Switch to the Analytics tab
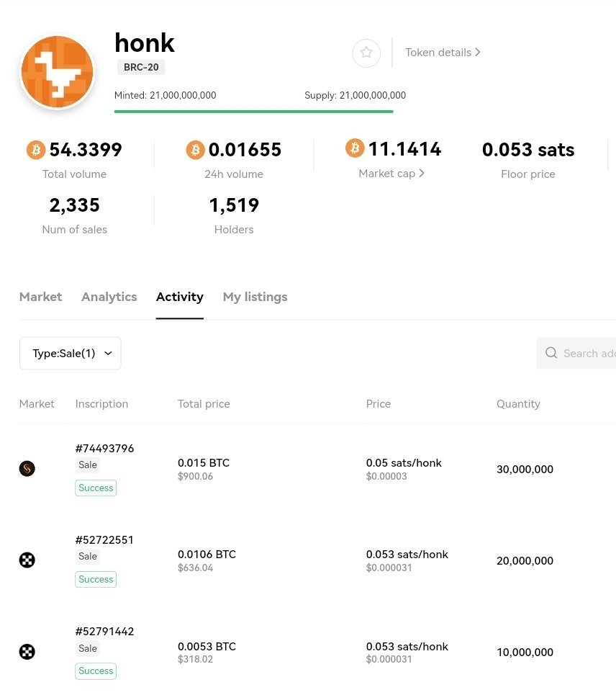616x695 pixels. point(109,297)
